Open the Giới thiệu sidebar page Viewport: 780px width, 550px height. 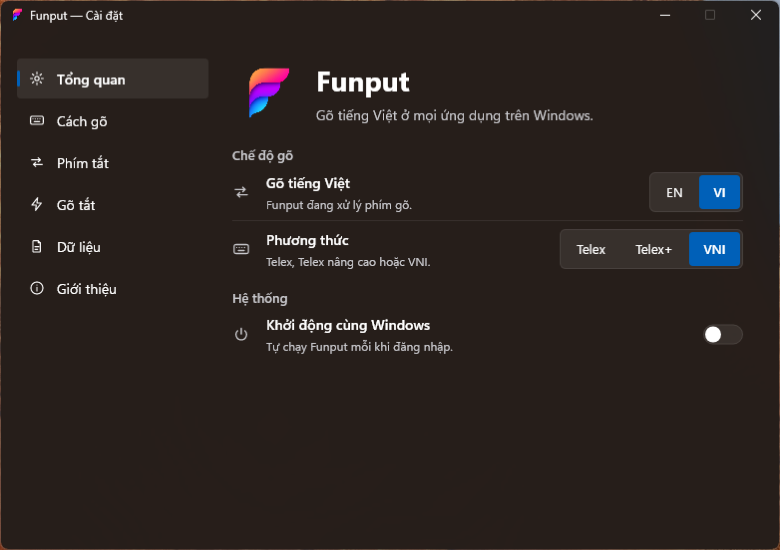click(112, 288)
